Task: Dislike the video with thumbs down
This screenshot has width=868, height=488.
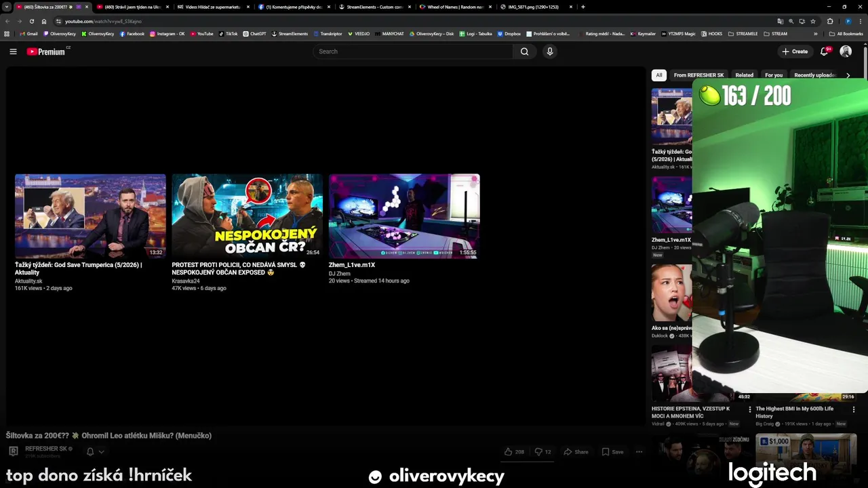Action: pos(542,451)
